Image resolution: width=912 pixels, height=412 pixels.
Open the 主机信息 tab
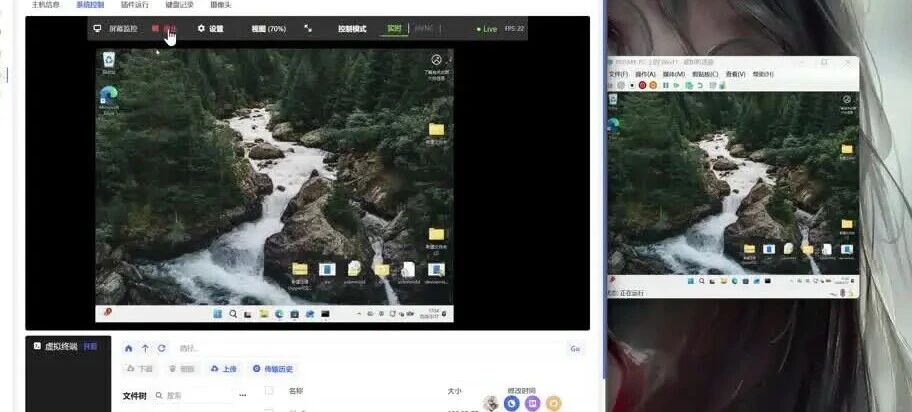[x=45, y=5]
